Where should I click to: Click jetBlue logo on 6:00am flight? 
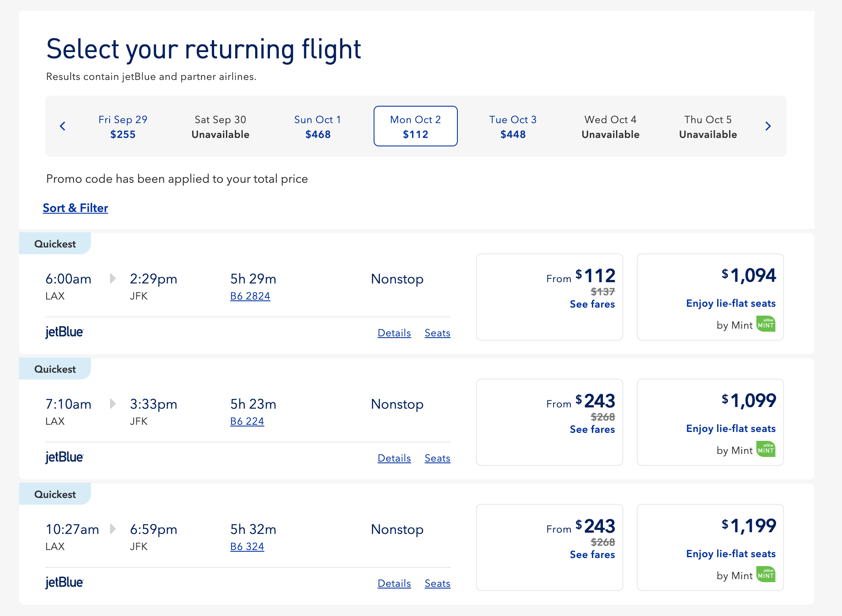pyautogui.click(x=64, y=332)
